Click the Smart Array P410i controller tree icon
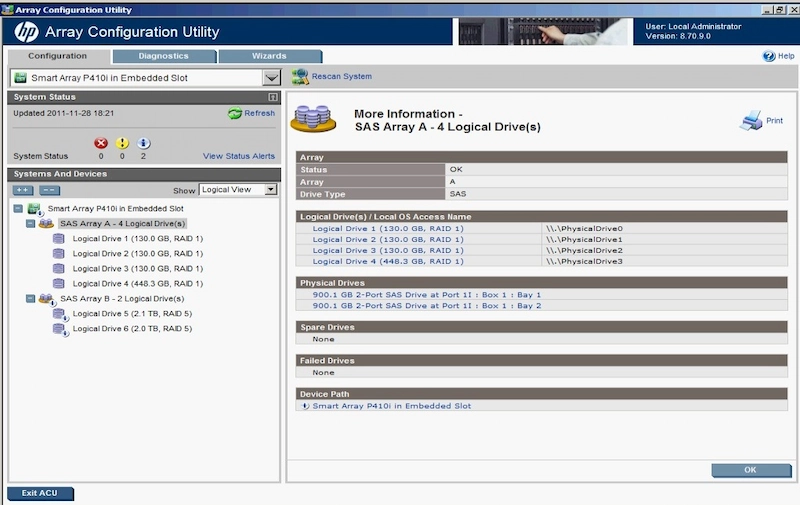 click(x=35, y=209)
